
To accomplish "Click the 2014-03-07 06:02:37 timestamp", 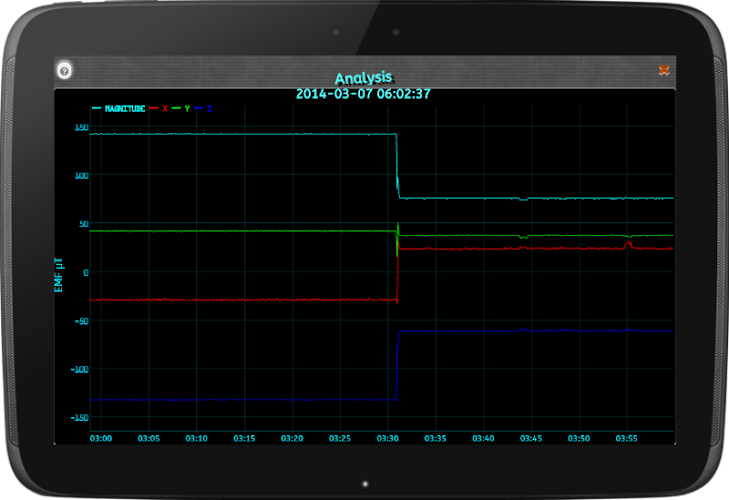I will (x=363, y=94).
